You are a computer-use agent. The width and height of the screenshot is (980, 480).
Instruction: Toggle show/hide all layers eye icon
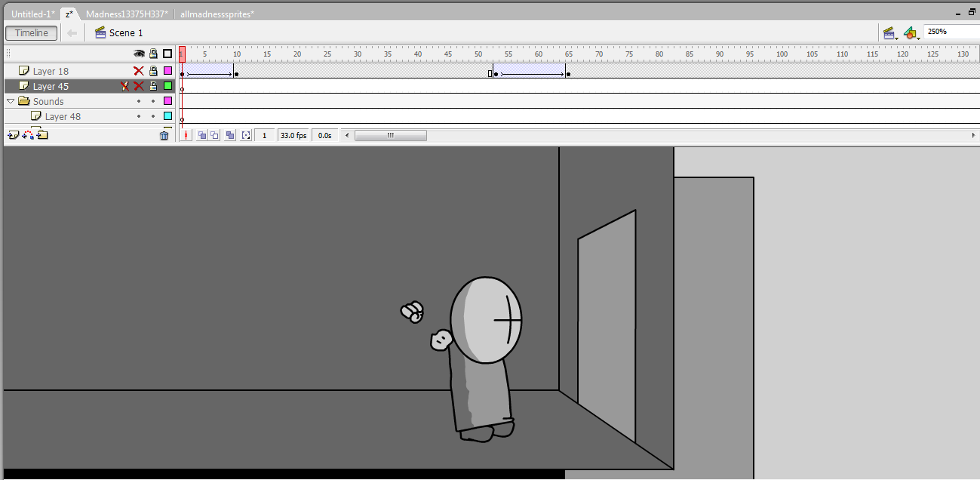[139, 54]
